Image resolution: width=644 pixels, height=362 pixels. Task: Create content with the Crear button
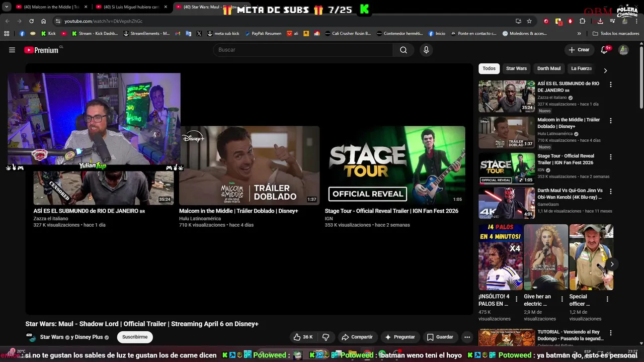pyautogui.click(x=579, y=50)
